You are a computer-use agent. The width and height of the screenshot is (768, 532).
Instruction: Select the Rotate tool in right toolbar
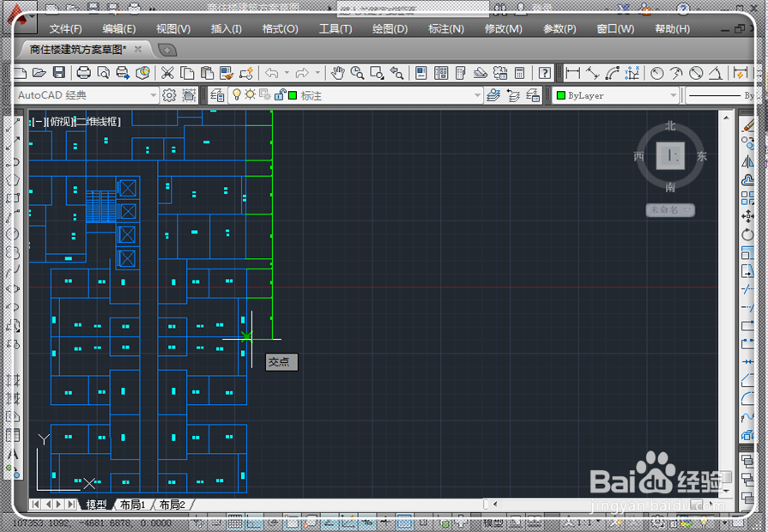(x=747, y=234)
